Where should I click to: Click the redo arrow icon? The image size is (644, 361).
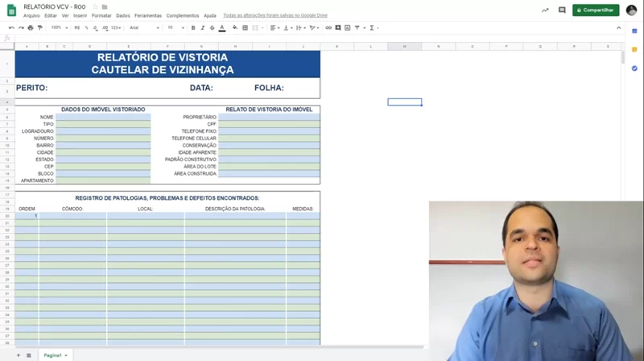click(x=21, y=28)
